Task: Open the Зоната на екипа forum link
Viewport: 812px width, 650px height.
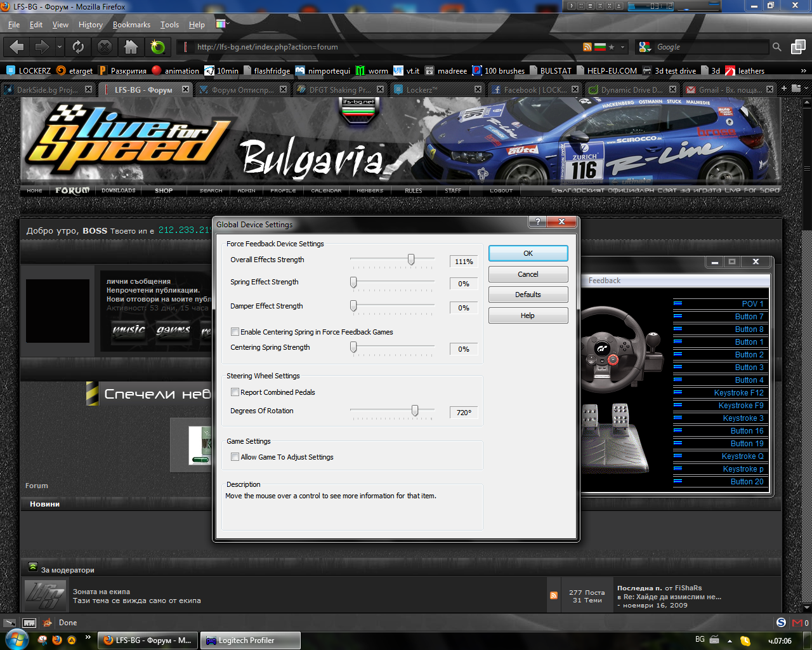Action: pyautogui.click(x=101, y=592)
